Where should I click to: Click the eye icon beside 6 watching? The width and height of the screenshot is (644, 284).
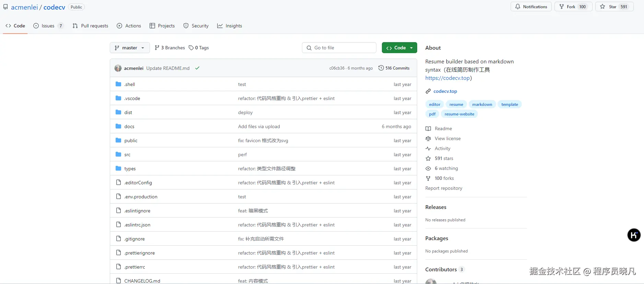click(428, 169)
